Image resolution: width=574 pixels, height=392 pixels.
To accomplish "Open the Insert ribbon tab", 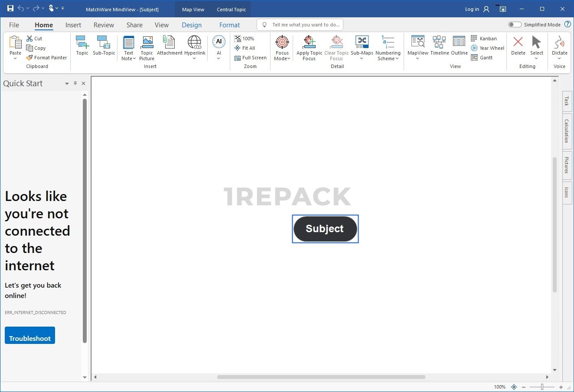I will point(73,25).
